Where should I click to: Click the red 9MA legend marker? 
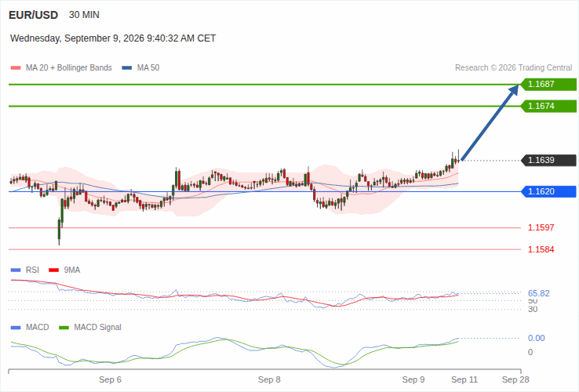click(x=54, y=270)
